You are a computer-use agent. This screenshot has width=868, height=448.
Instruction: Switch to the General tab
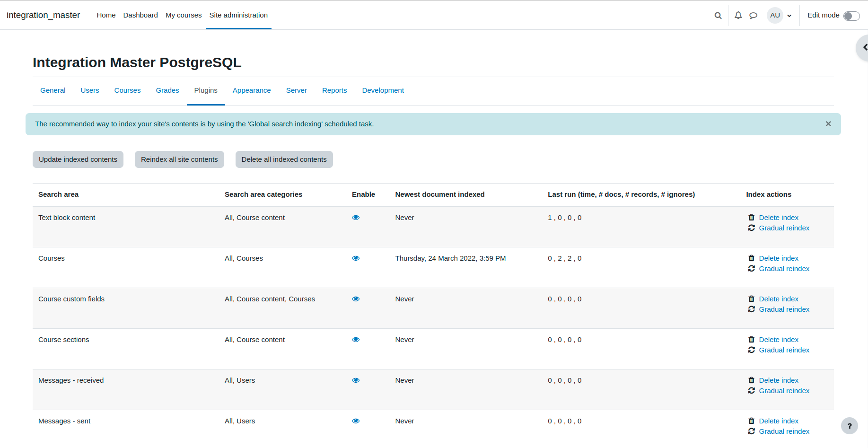coord(53,90)
